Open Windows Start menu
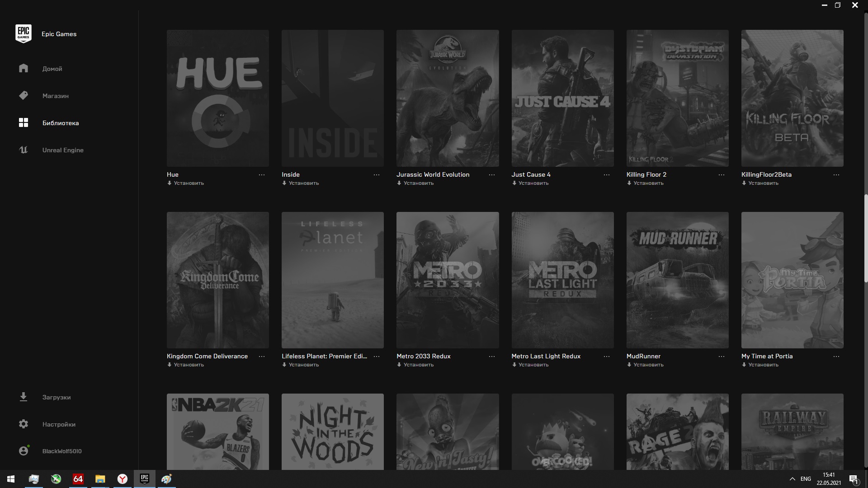 pyautogui.click(x=11, y=479)
